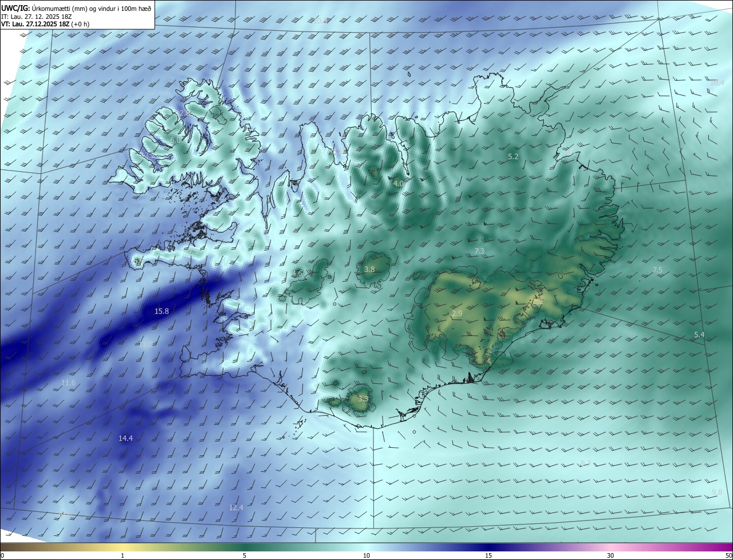Click the 14.4 value over the ocean
Screen dimensions: 733x560
(125, 438)
